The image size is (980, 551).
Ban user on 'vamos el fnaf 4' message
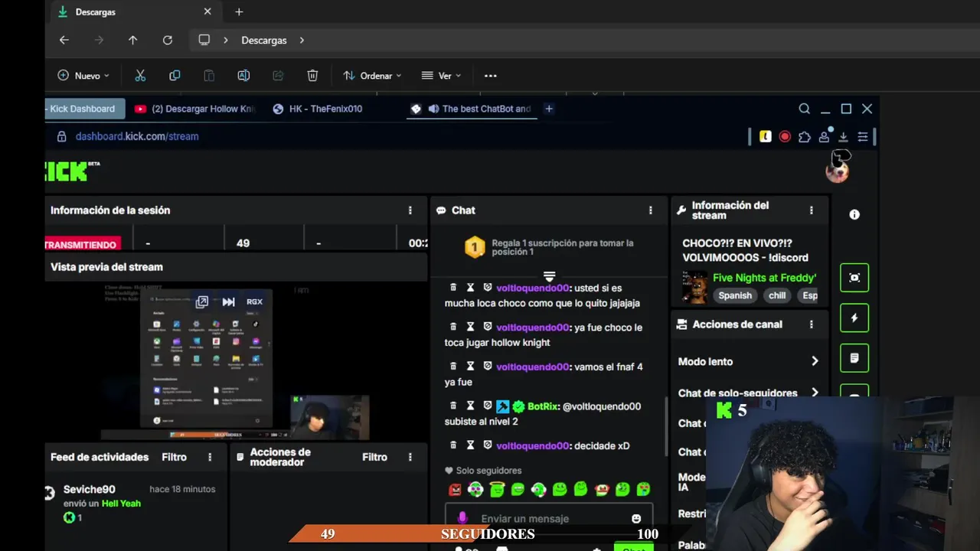pos(488,367)
